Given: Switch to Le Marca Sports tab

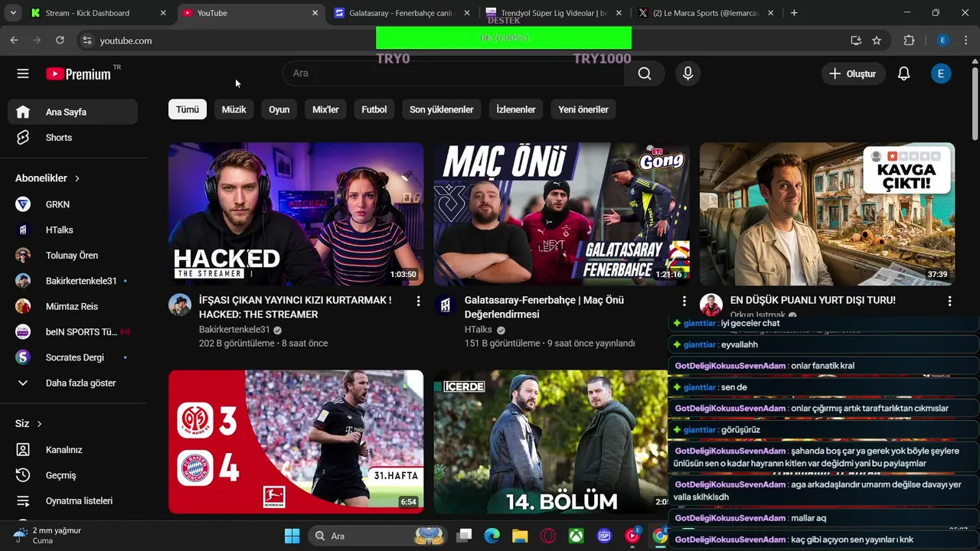Looking at the screenshot, I should pyautogui.click(x=706, y=13).
